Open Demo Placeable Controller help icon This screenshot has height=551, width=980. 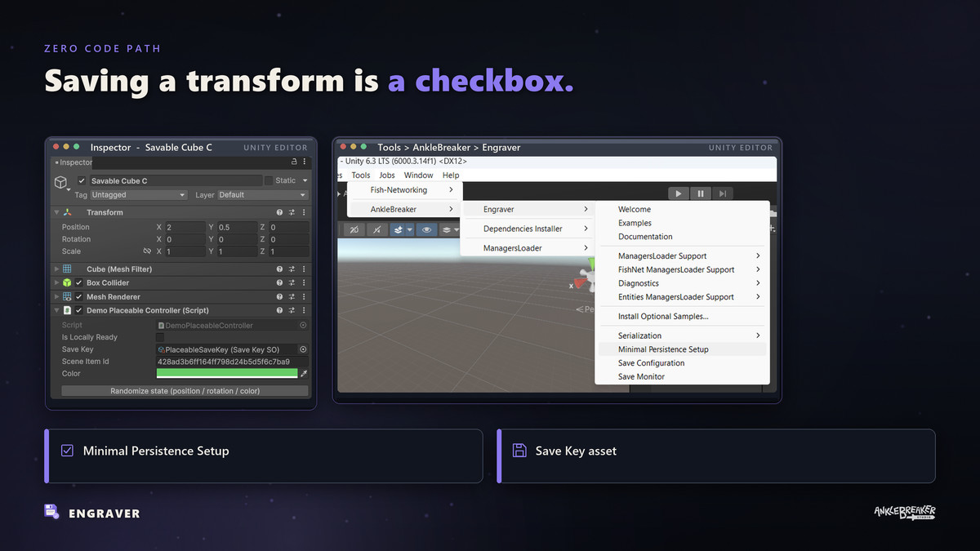click(x=279, y=311)
